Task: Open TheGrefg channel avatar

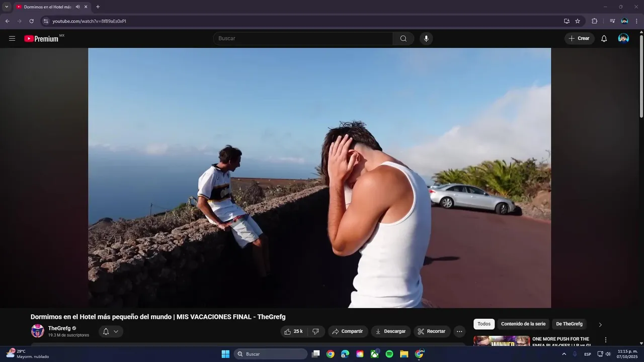Action: click(x=38, y=331)
